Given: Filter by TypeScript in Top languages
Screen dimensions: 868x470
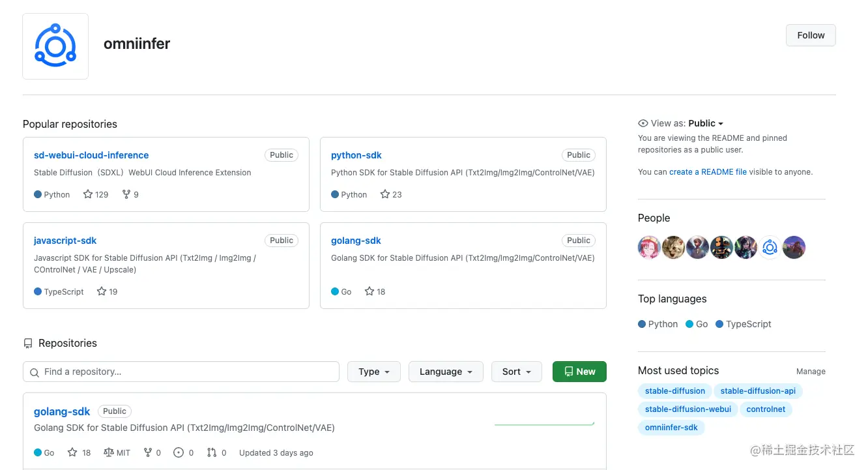Looking at the screenshot, I should click(744, 324).
